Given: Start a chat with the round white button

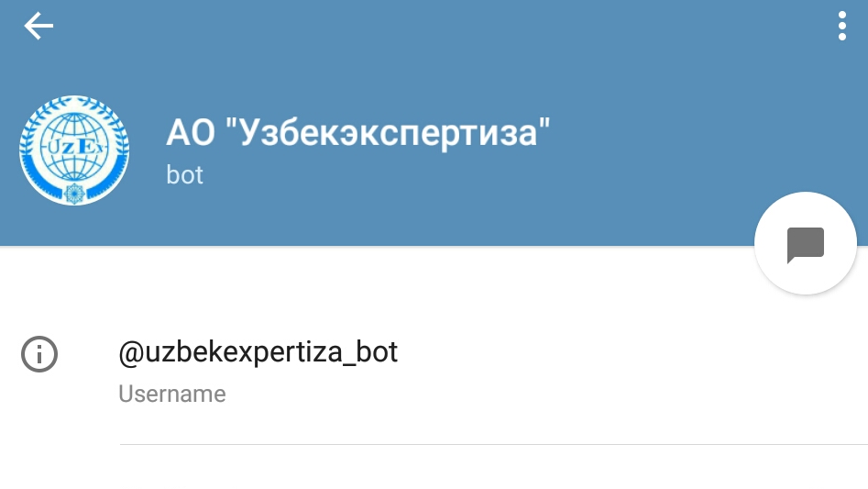Looking at the screenshot, I should click(806, 243).
